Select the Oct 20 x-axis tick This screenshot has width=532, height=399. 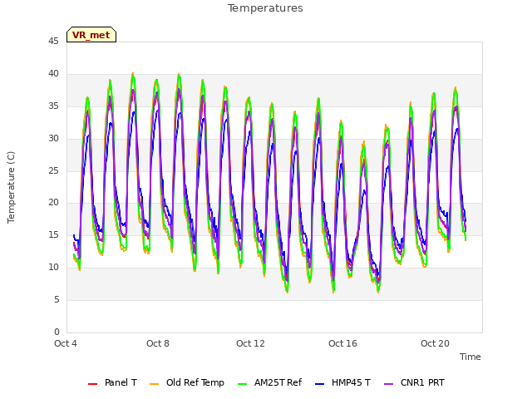[435, 343]
